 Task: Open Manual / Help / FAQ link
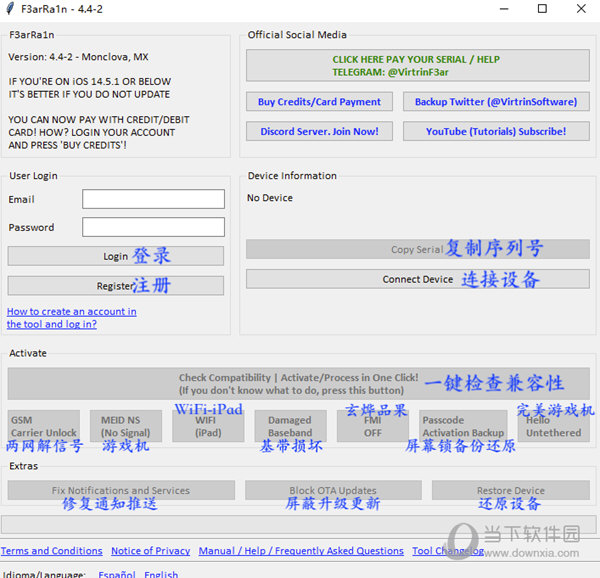pyautogui.click(x=301, y=550)
